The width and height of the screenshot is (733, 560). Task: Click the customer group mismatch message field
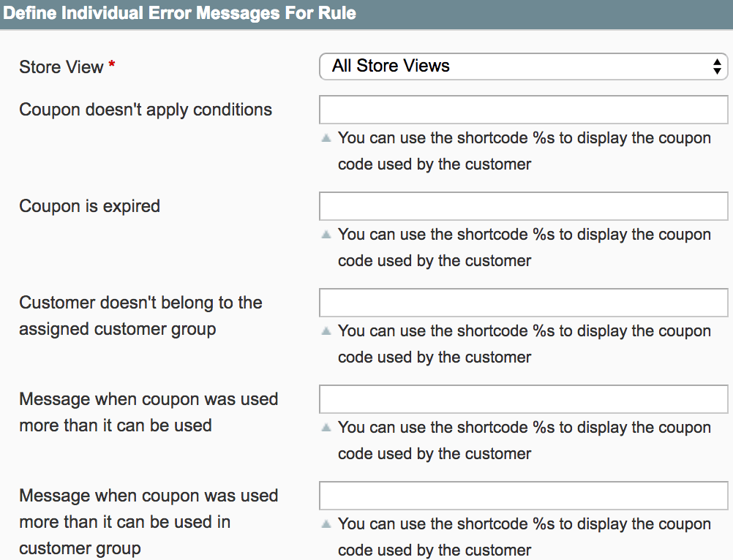(523, 303)
